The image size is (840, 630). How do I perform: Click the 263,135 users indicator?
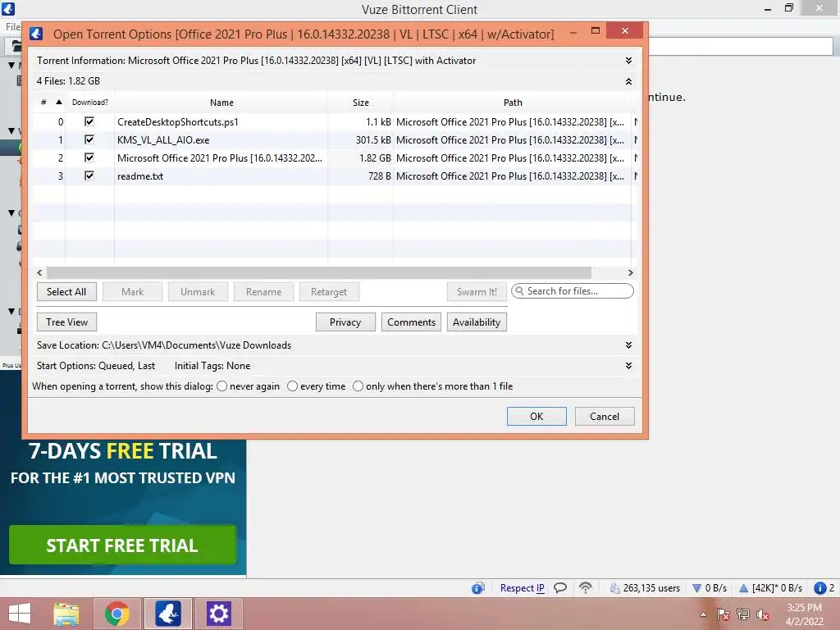(645, 588)
